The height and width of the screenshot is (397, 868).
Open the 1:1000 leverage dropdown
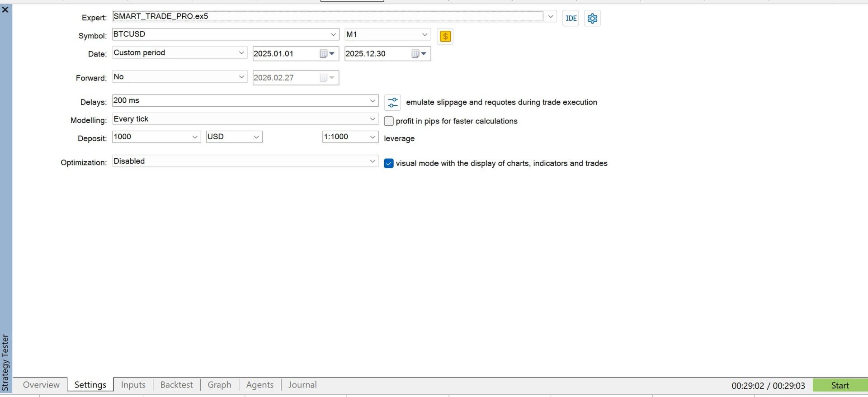(350, 137)
